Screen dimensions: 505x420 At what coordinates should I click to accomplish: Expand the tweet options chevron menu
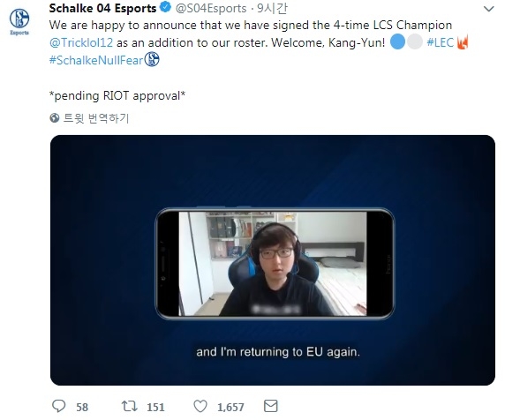coord(488,9)
